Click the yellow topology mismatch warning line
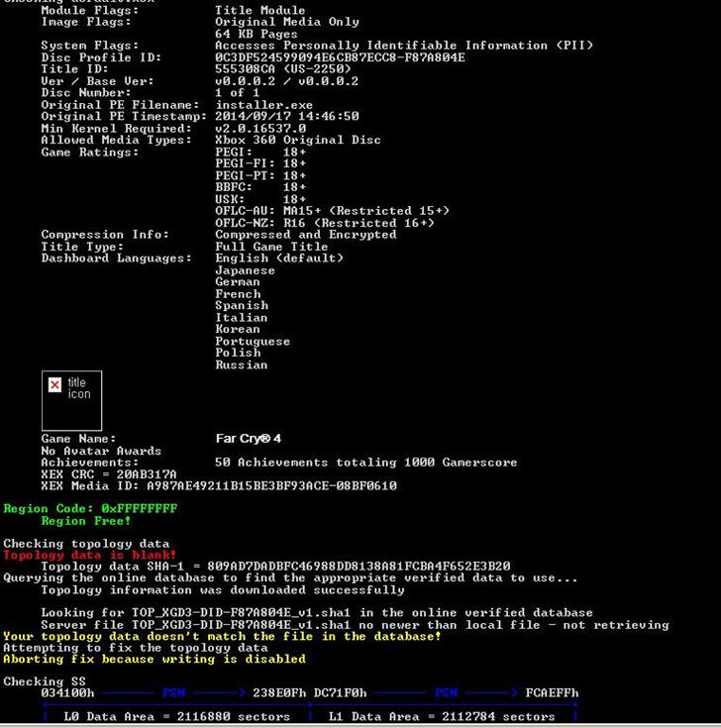Viewport: 721px width, 728px height. point(222,637)
